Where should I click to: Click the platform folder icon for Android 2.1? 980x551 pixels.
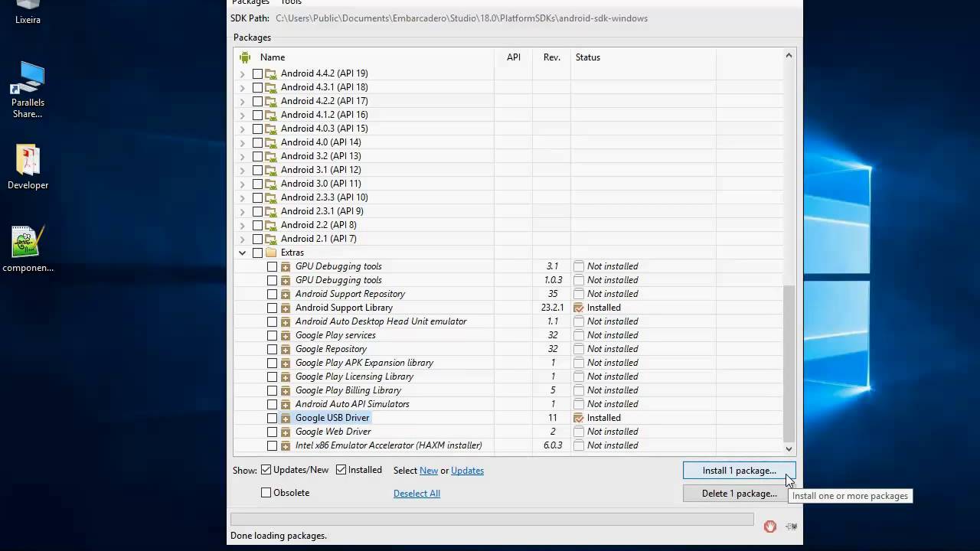(270, 239)
